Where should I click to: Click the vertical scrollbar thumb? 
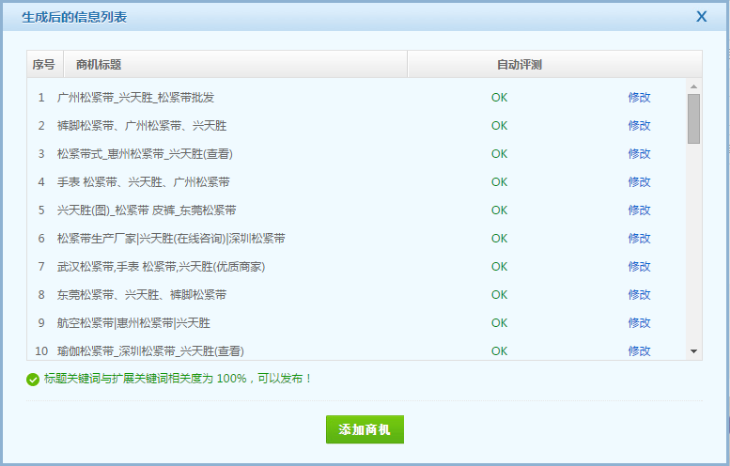(694, 118)
